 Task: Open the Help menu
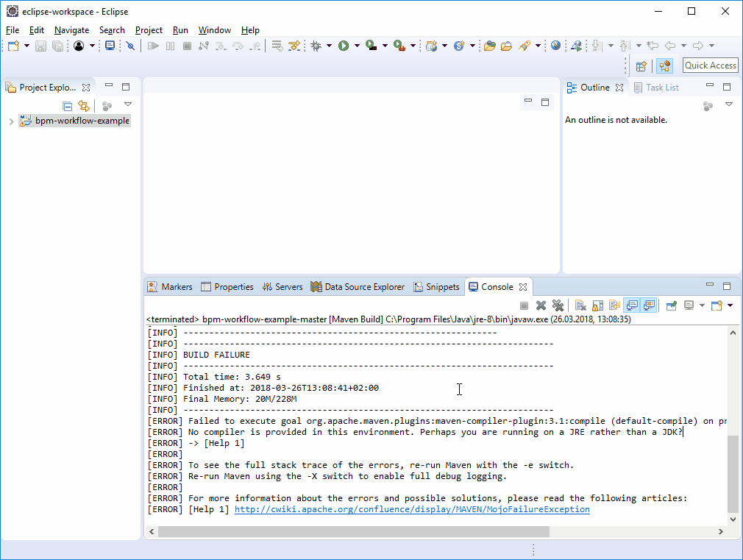250,30
